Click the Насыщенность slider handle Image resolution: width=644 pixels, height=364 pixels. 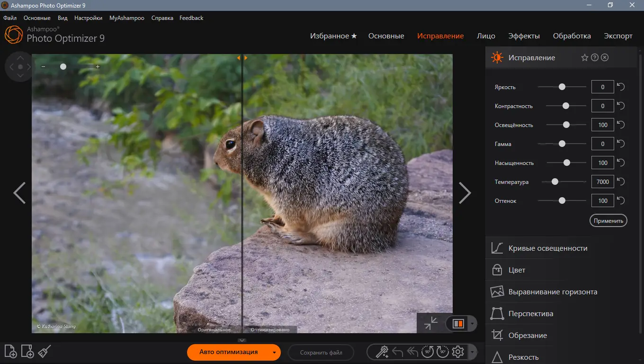pyautogui.click(x=567, y=163)
